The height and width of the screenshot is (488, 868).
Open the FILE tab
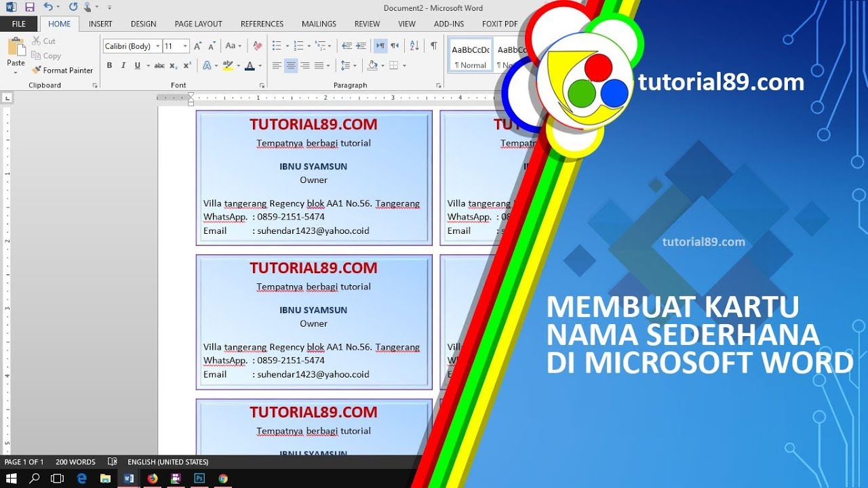pos(19,24)
